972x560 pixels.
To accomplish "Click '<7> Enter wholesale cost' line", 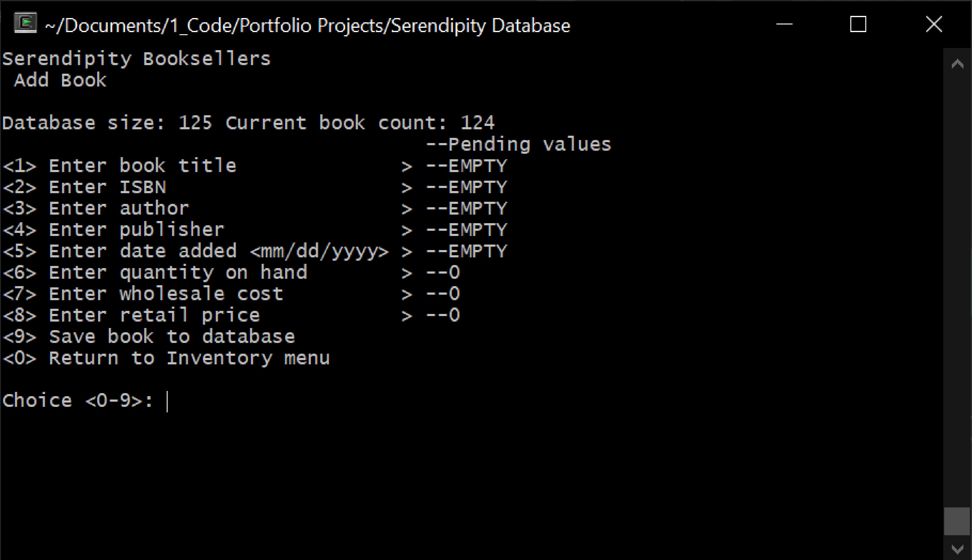I will tap(143, 294).
